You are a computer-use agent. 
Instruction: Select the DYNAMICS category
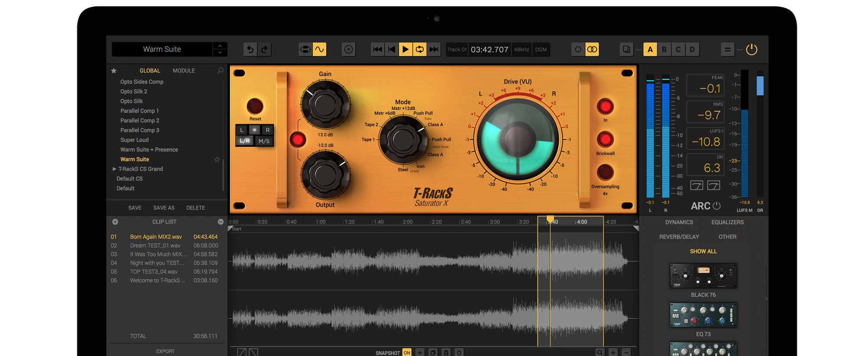pyautogui.click(x=679, y=222)
